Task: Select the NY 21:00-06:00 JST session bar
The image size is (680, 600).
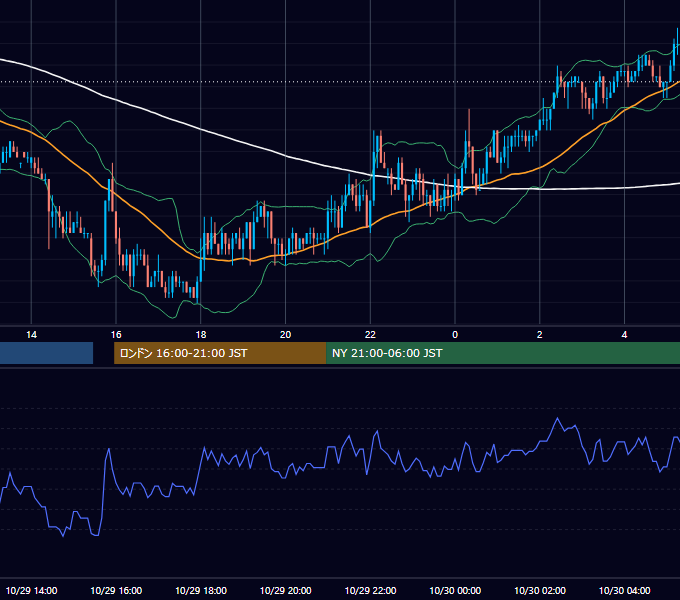Action: click(x=503, y=353)
